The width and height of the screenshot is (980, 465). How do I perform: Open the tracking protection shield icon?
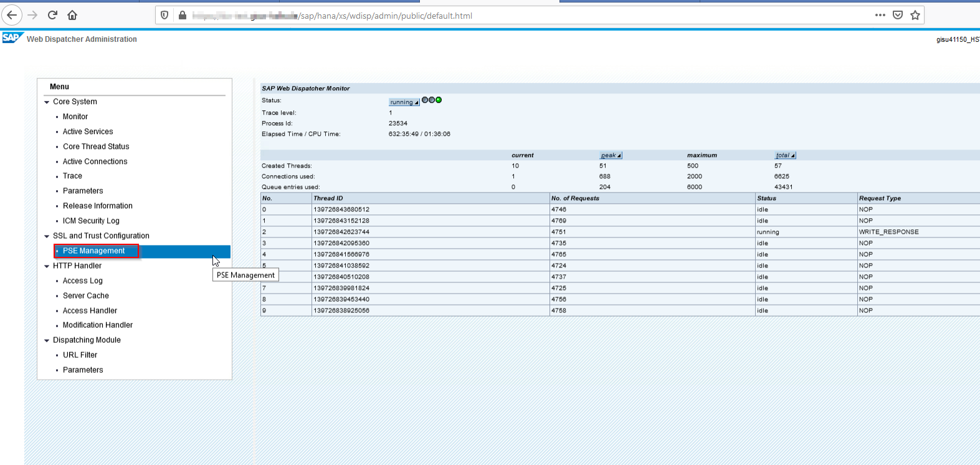164,16
